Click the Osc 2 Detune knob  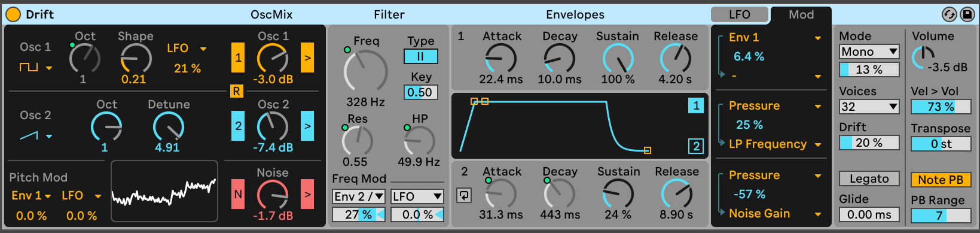tap(168, 126)
